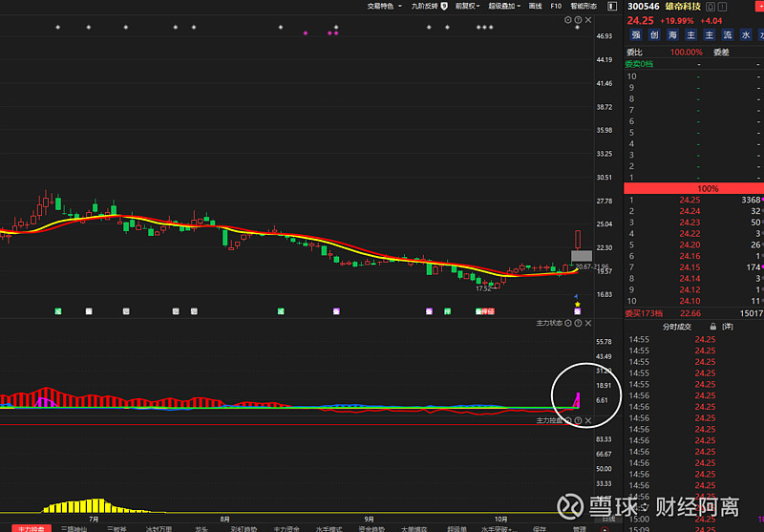764x532 pixels.
Task: Click the main chart help question icon
Action: [578, 19]
